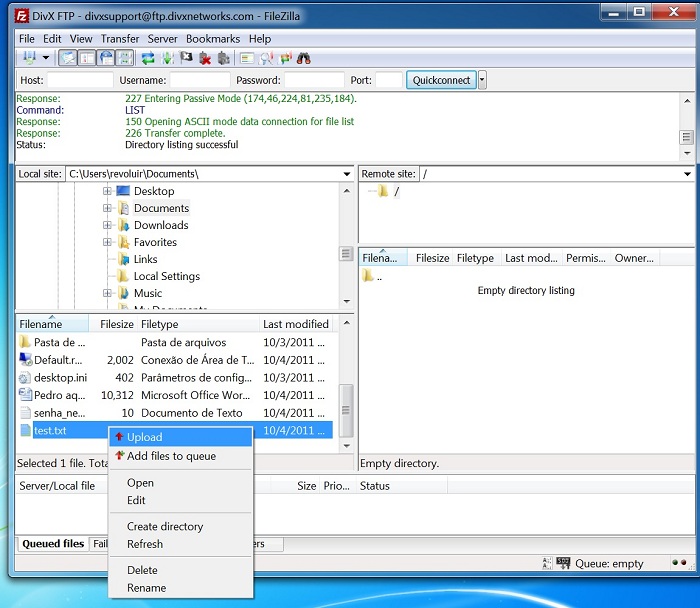Toggle local directory tree display
The image size is (700, 608).
(86, 58)
